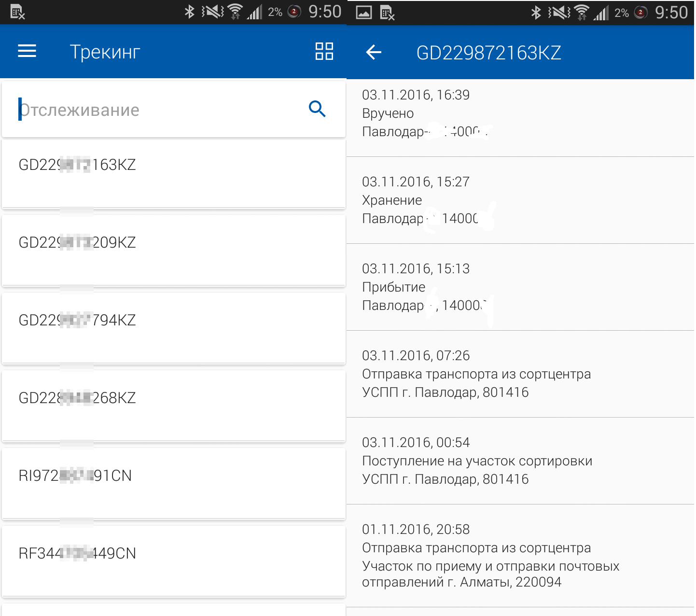Tap the GD229872163KZ title in header

click(x=489, y=53)
